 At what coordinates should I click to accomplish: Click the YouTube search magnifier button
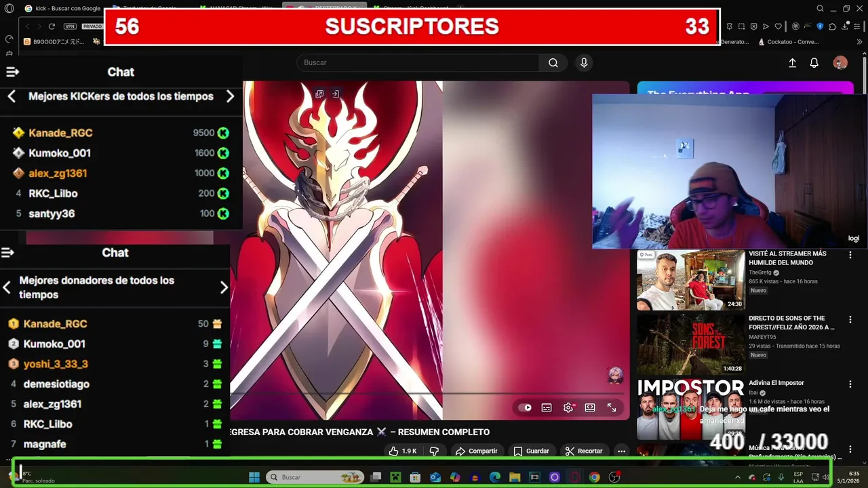553,62
